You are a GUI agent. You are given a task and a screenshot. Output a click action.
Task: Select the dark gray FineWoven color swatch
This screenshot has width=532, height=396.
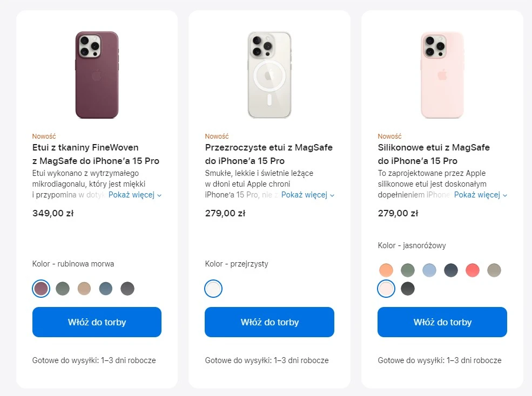127,289
